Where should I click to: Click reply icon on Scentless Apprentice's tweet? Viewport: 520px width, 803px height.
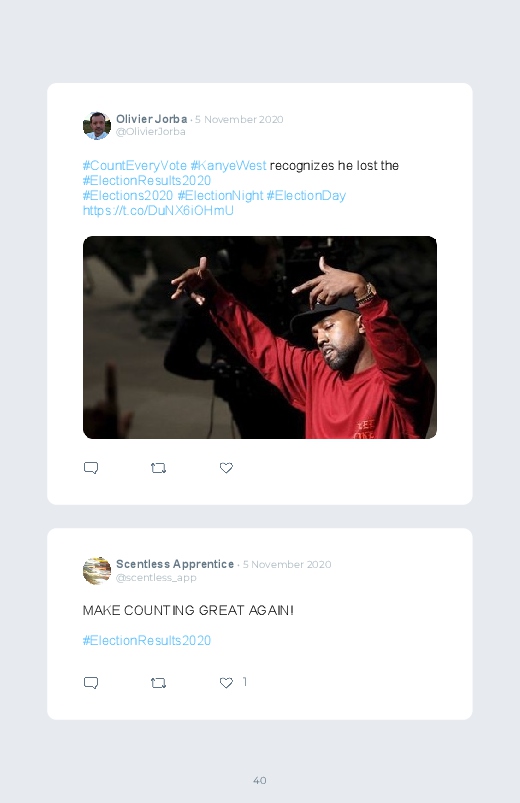(x=91, y=683)
